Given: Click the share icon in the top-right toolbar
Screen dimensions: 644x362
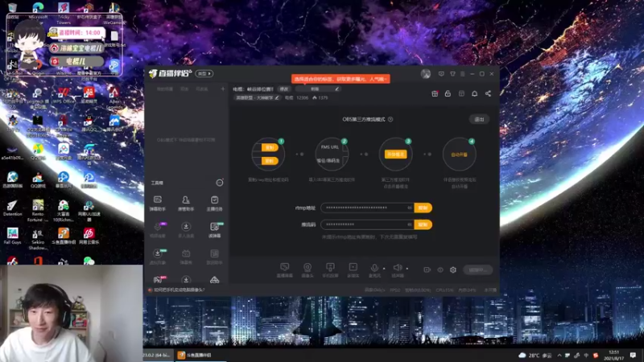Looking at the screenshot, I should click(488, 93).
